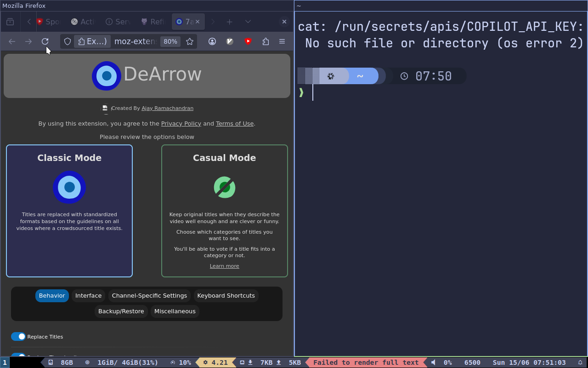The width and height of the screenshot is (588, 368).
Task: Open the red YouTube extension toolbar icon
Action: pos(248,41)
